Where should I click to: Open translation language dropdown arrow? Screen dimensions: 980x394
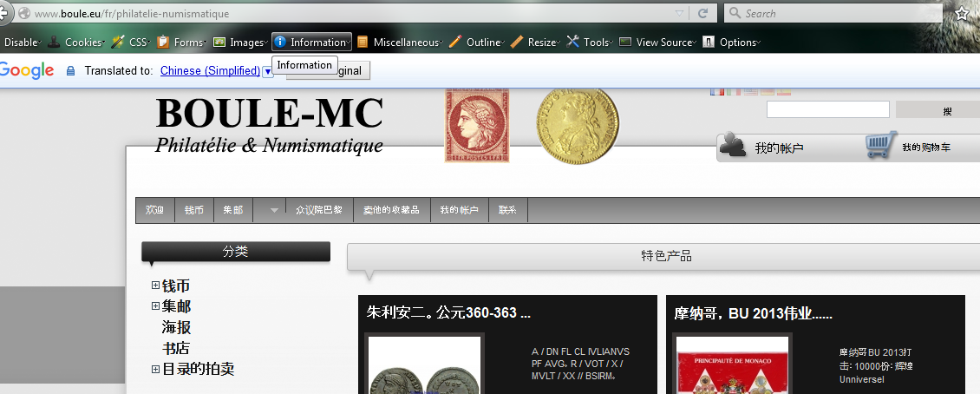pos(267,71)
